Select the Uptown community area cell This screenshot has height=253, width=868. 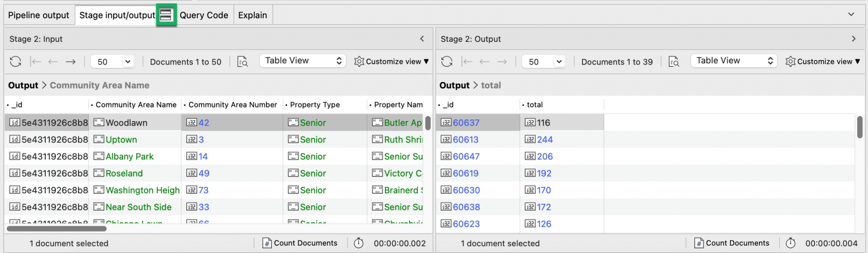(x=121, y=140)
